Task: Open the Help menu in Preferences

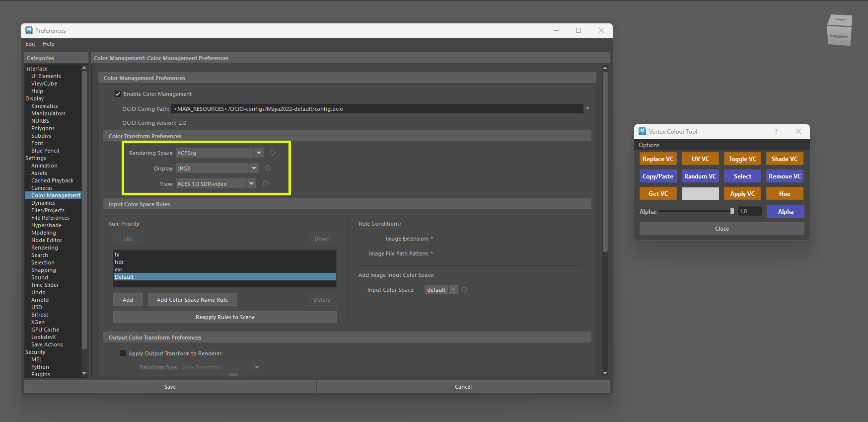Action: point(49,44)
